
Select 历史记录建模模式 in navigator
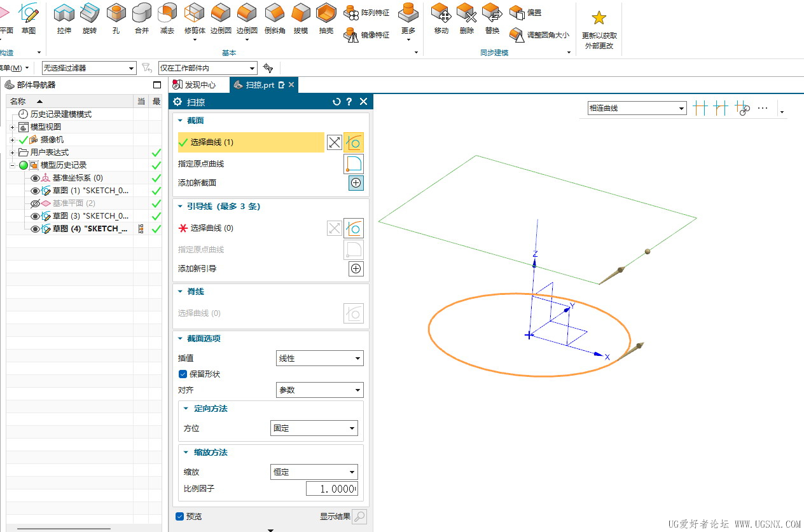61,114
